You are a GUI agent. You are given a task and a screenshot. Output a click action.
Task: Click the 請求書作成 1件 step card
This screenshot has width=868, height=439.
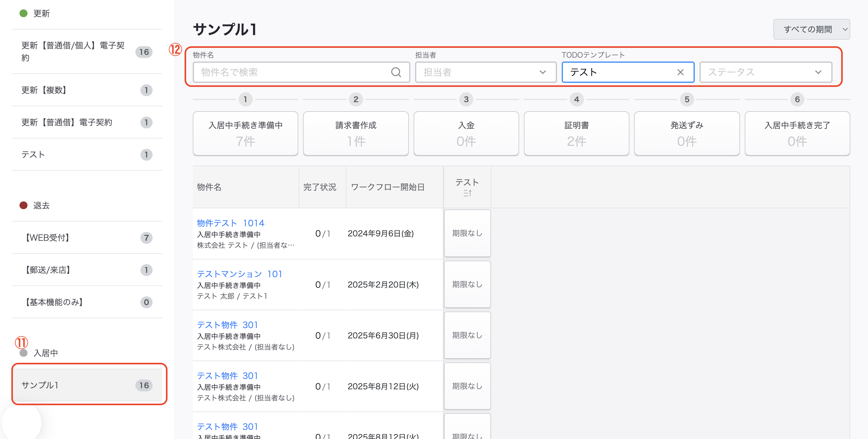(x=356, y=133)
